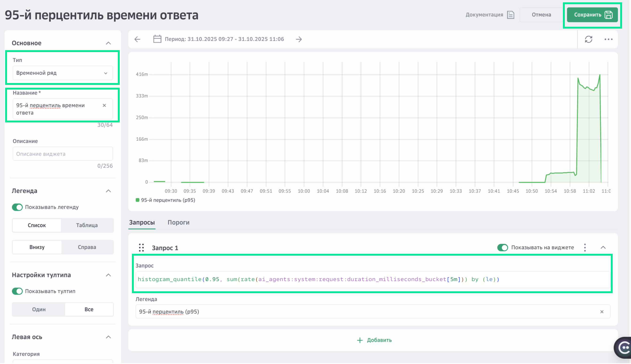Shift to next period using right arrow
This screenshot has width=631, height=364.
299,39
